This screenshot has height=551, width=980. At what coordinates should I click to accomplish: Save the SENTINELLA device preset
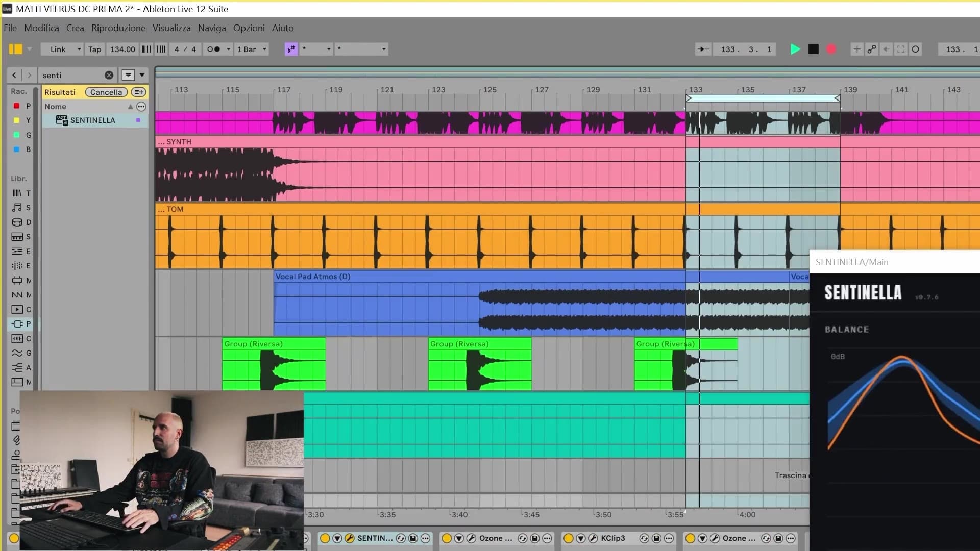[x=413, y=538]
